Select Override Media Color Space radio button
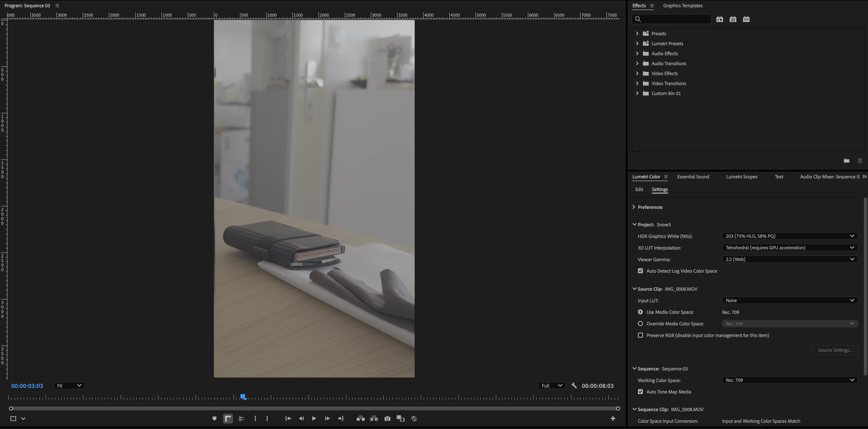868x429 pixels. [x=640, y=324]
